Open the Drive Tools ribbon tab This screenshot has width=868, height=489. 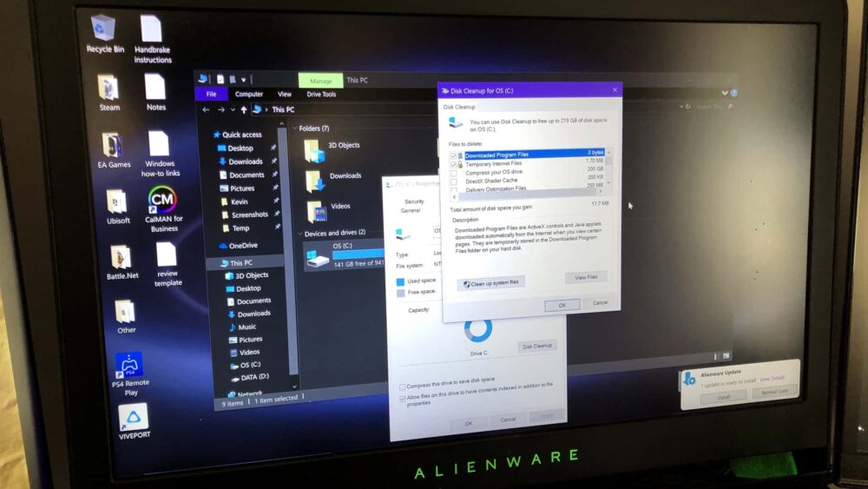(x=321, y=94)
